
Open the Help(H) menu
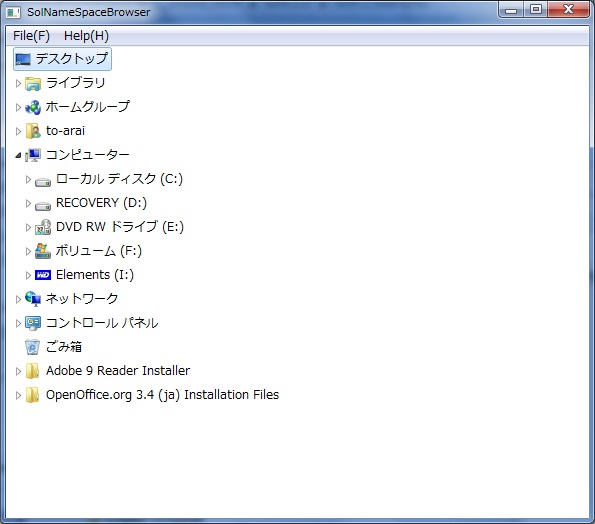point(86,36)
